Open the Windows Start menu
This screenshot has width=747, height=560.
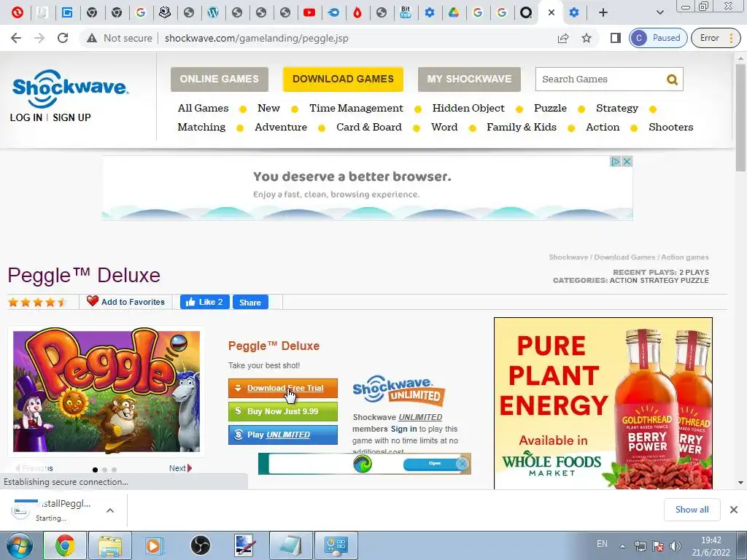point(19,545)
